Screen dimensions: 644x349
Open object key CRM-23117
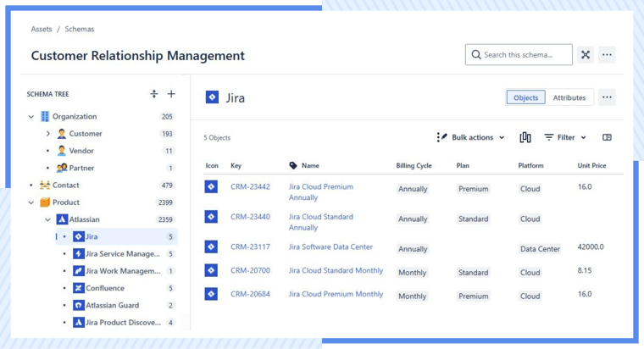coord(250,247)
